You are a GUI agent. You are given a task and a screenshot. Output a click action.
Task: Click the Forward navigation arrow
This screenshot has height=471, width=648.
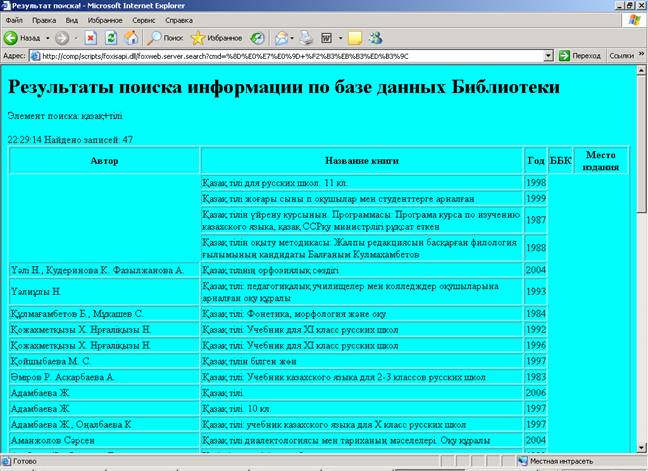click(x=62, y=38)
